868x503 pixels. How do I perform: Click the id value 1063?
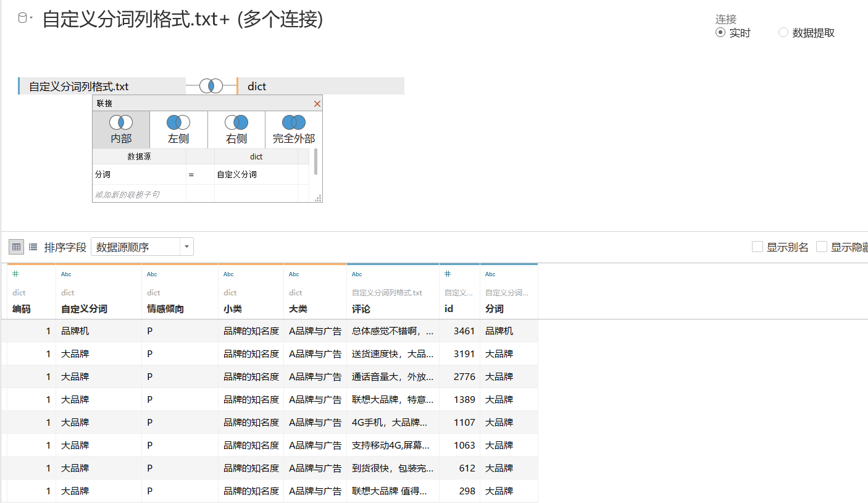point(459,446)
